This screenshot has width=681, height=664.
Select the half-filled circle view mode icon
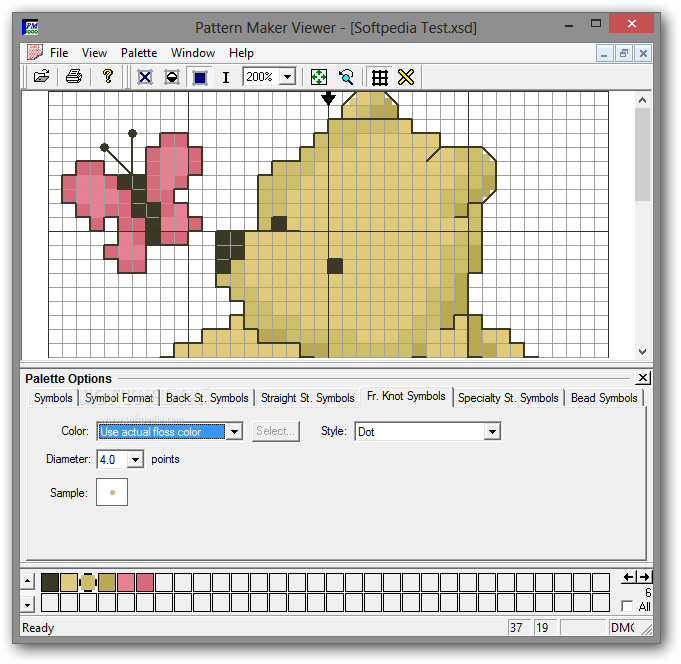tap(172, 77)
